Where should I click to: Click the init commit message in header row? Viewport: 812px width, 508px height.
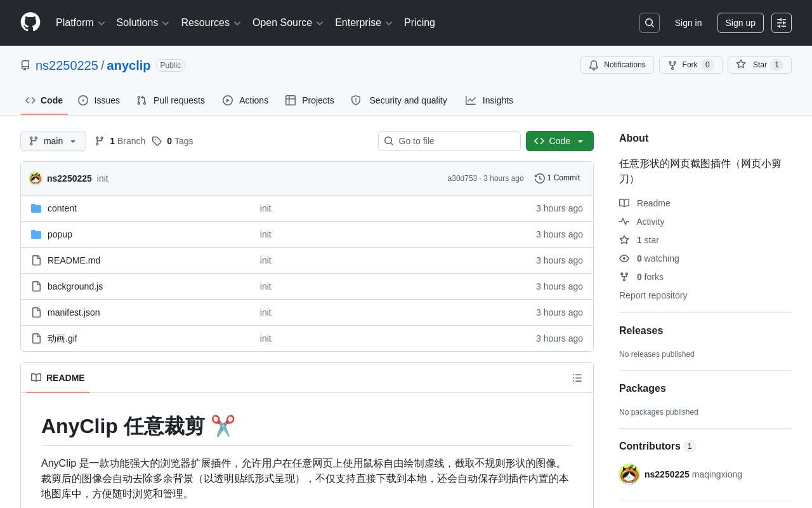pos(103,178)
